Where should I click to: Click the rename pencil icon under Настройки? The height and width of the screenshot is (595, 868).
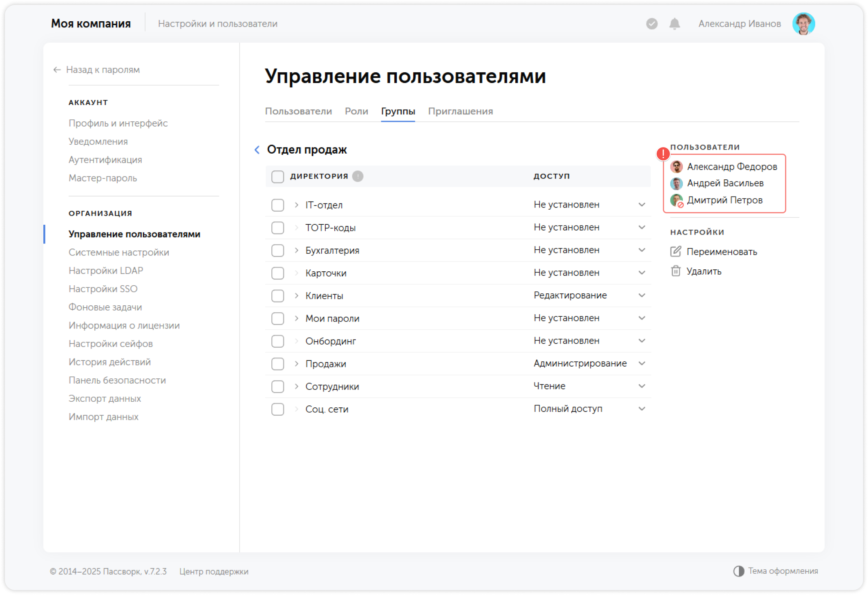pyautogui.click(x=676, y=251)
